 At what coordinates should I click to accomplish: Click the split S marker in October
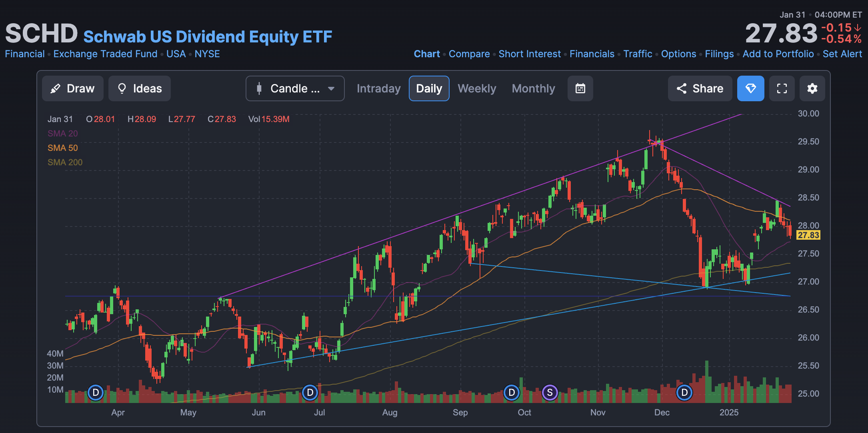point(550,393)
